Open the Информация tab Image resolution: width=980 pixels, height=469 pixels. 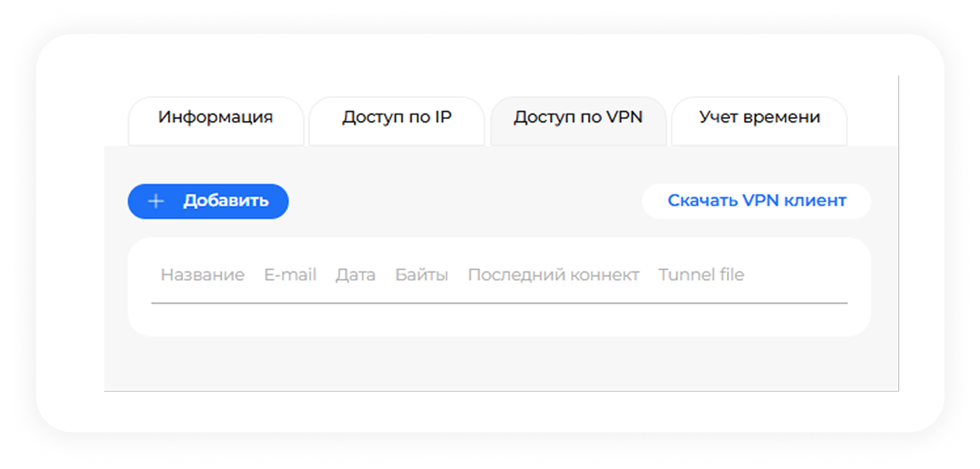click(x=216, y=118)
